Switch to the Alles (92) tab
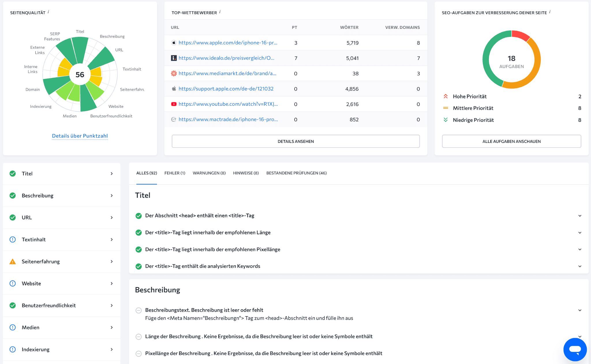 (x=147, y=173)
